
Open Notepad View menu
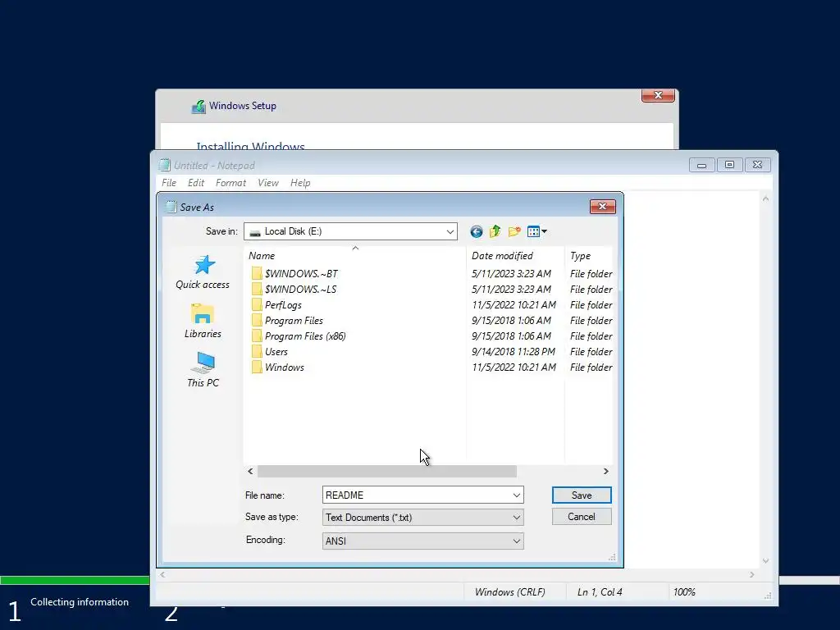(268, 183)
